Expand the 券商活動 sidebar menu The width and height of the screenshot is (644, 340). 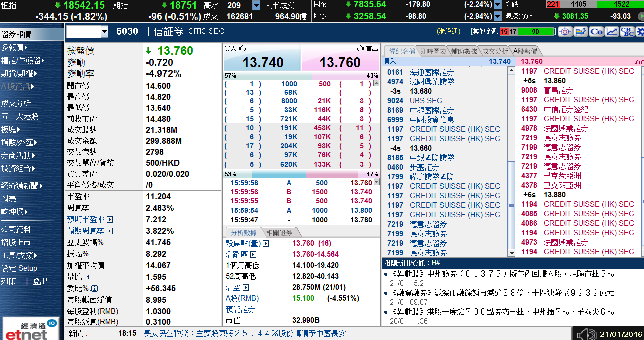point(18,155)
